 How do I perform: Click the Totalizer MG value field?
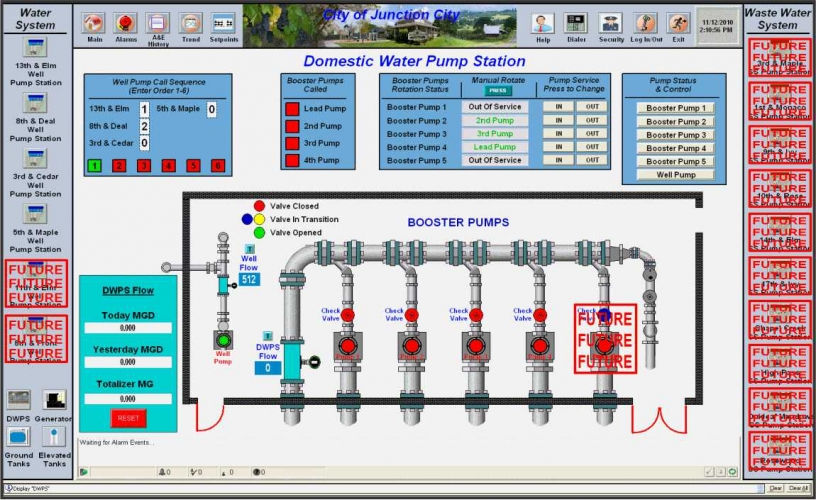point(128,399)
